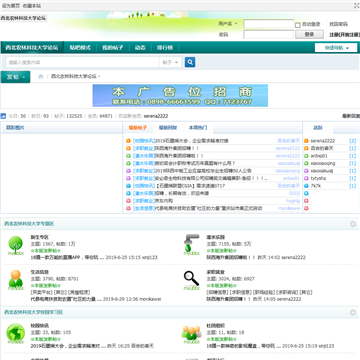Open newest member serena2222 in the stats bar
Screen dimensions: 360x360
point(156,116)
